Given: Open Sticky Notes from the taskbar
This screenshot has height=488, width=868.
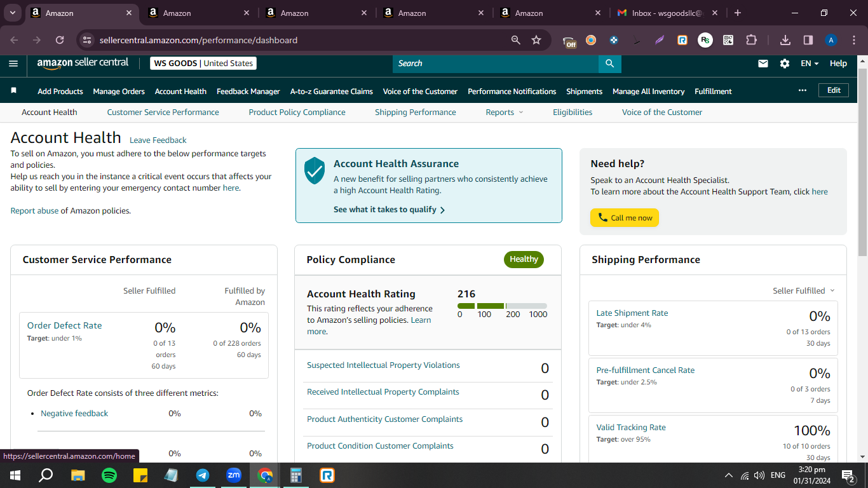Looking at the screenshot, I should (x=140, y=475).
